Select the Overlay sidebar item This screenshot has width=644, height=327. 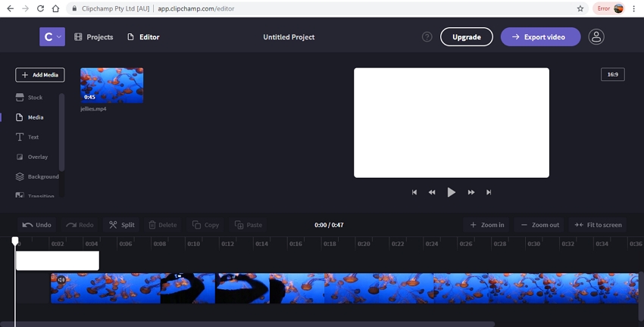pos(37,157)
